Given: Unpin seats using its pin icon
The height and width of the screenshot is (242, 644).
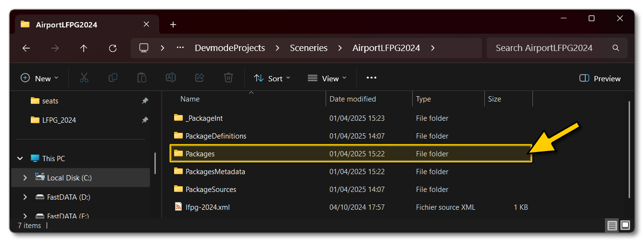Looking at the screenshot, I should (145, 101).
